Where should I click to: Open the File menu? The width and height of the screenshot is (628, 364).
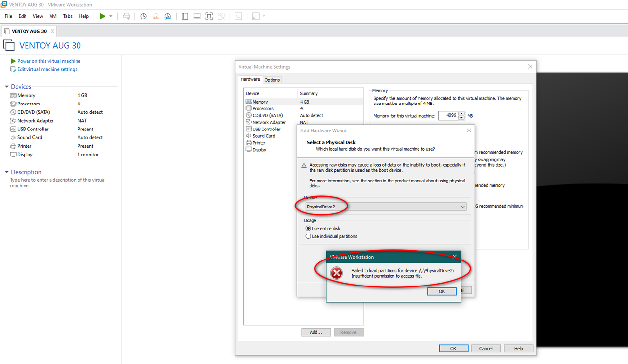(8, 16)
